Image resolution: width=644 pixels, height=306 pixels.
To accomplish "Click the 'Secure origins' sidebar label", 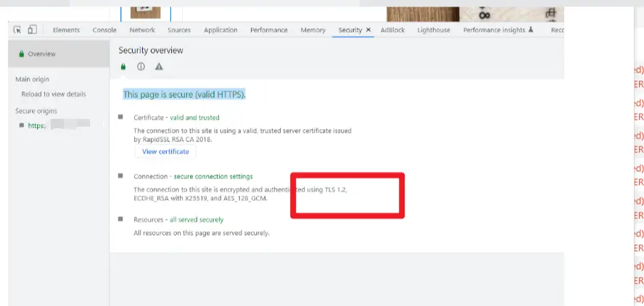I will [36, 111].
